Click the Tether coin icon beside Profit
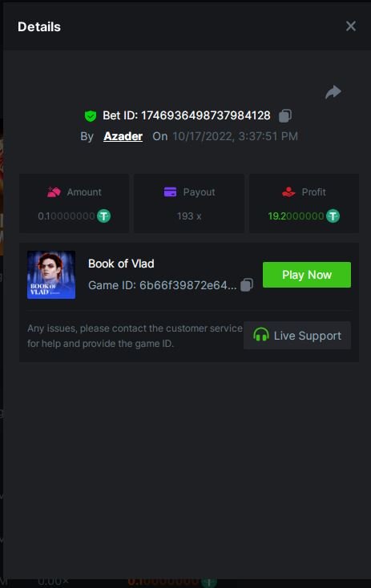The width and height of the screenshot is (371, 588). pyautogui.click(x=333, y=216)
